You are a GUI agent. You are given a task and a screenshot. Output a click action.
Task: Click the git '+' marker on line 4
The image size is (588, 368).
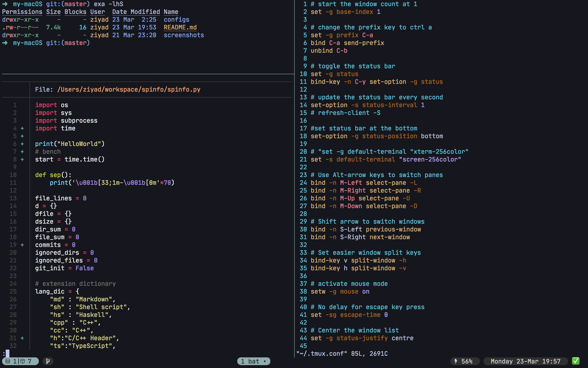pos(22,128)
